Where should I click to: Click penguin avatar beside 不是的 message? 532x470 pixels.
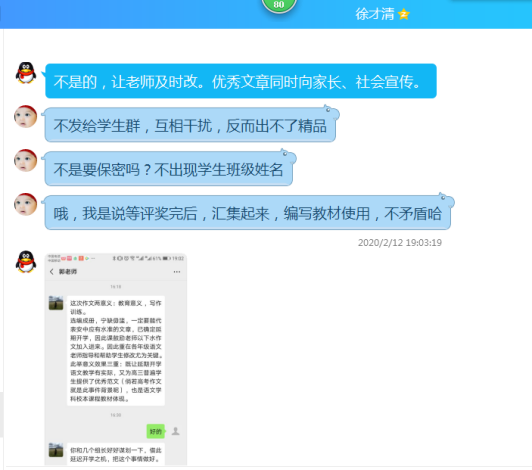point(26,73)
